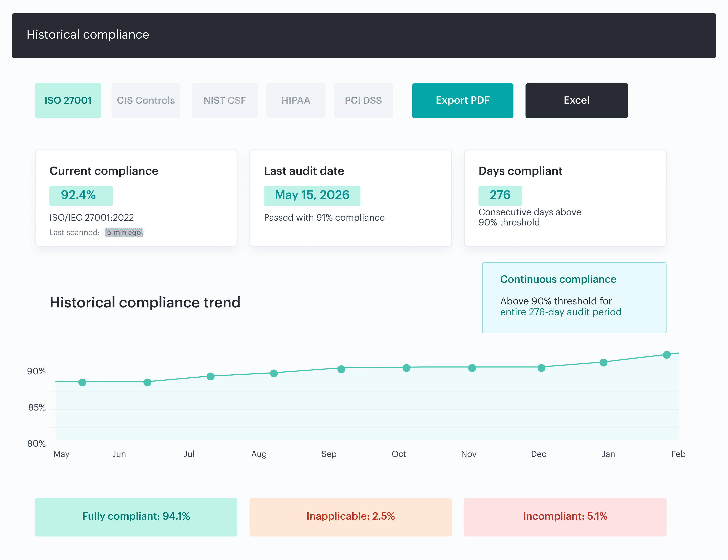This screenshot has width=728, height=560.
Task: Click the Sep data point on the trend line
Action: click(x=342, y=369)
